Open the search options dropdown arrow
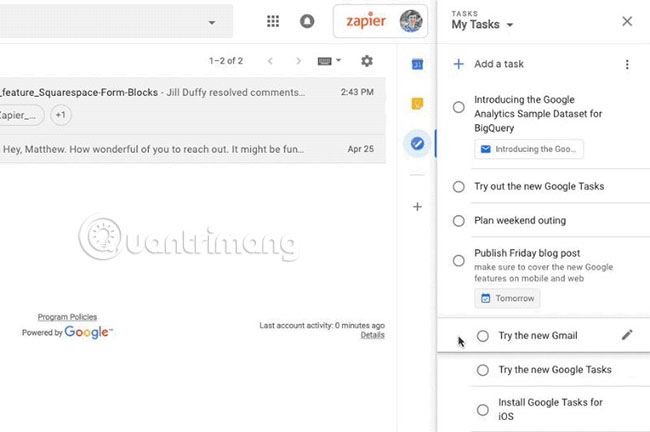Image resolution: width=650 pixels, height=432 pixels. (x=212, y=22)
